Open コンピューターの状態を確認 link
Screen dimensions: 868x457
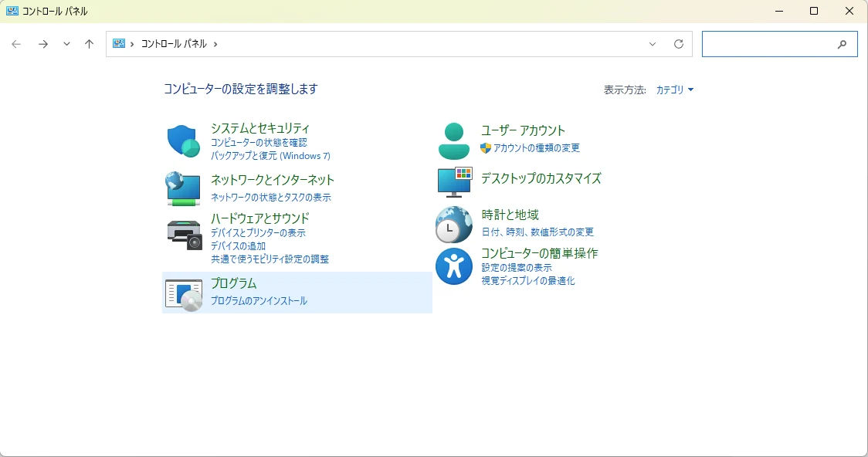pos(259,143)
